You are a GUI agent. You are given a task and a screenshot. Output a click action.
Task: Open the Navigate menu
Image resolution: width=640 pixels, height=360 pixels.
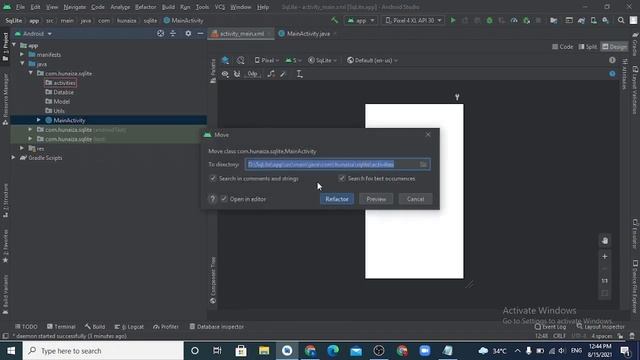point(75,7)
